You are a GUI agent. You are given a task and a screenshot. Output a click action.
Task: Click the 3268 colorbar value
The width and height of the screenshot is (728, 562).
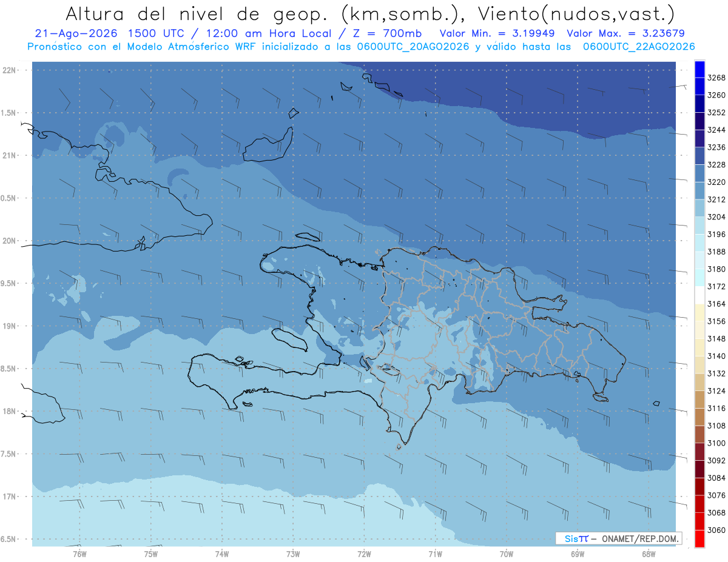coord(716,78)
